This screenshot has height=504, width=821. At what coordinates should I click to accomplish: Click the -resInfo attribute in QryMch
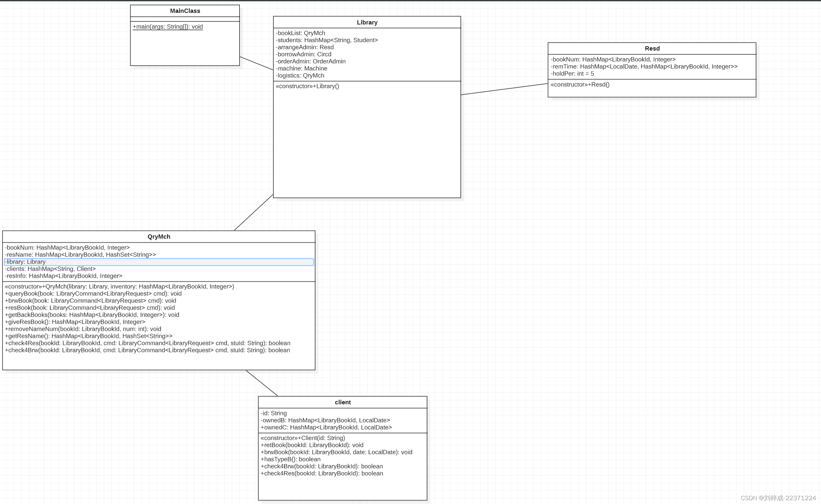click(x=64, y=276)
